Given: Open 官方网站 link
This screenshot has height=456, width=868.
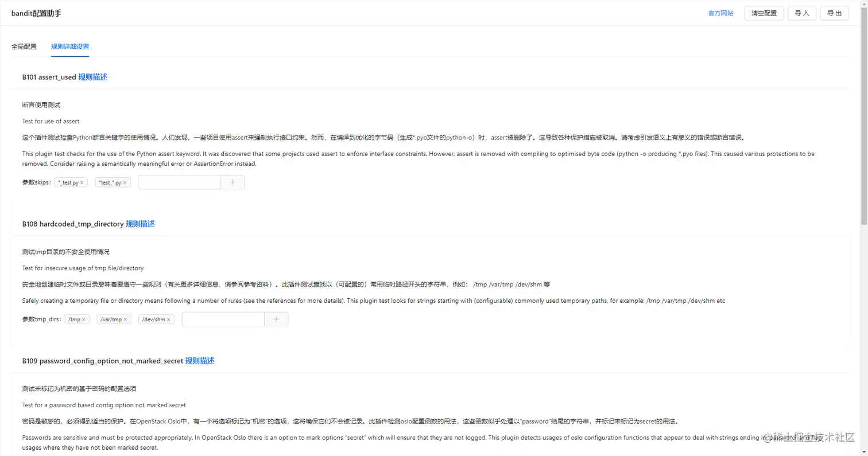Looking at the screenshot, I should 720,13.
